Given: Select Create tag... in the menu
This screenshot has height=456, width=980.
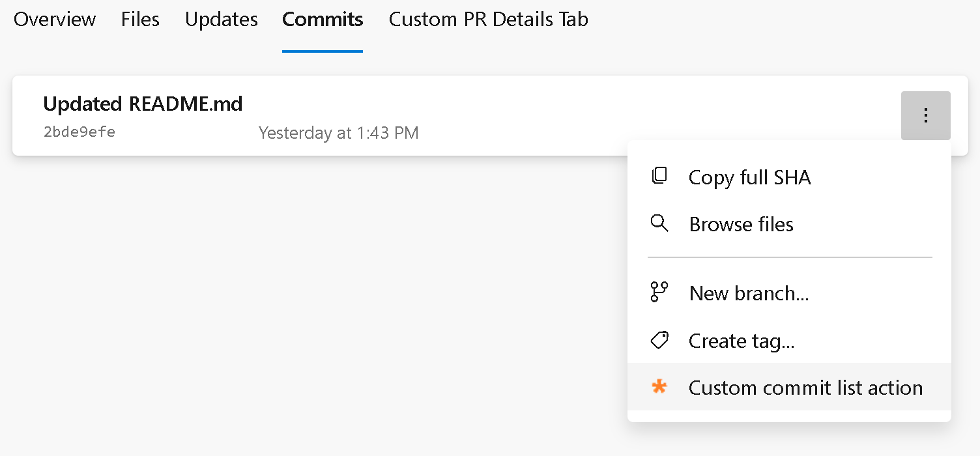Looking at the screenshot, I should [741, 341].
